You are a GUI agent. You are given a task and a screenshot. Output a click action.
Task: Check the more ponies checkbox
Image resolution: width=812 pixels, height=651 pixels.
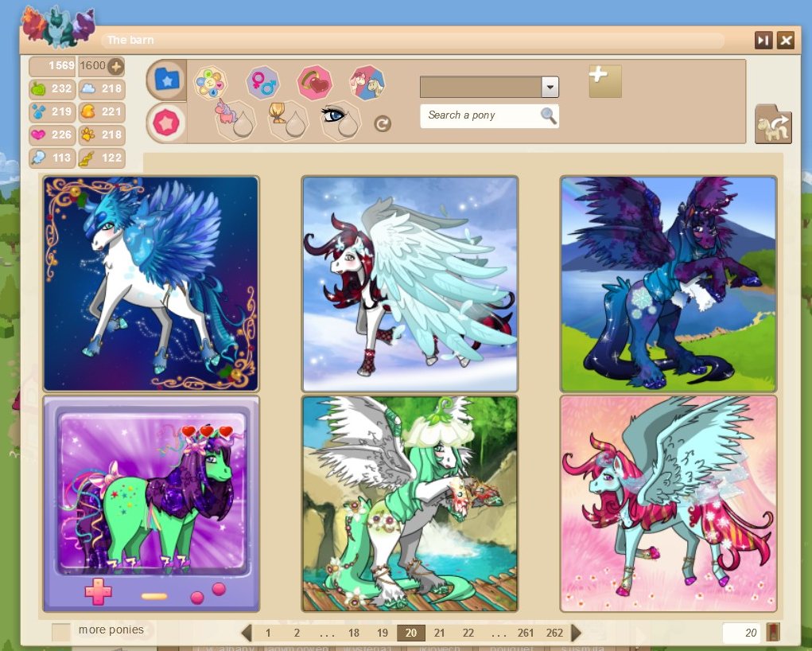[60, 632]
